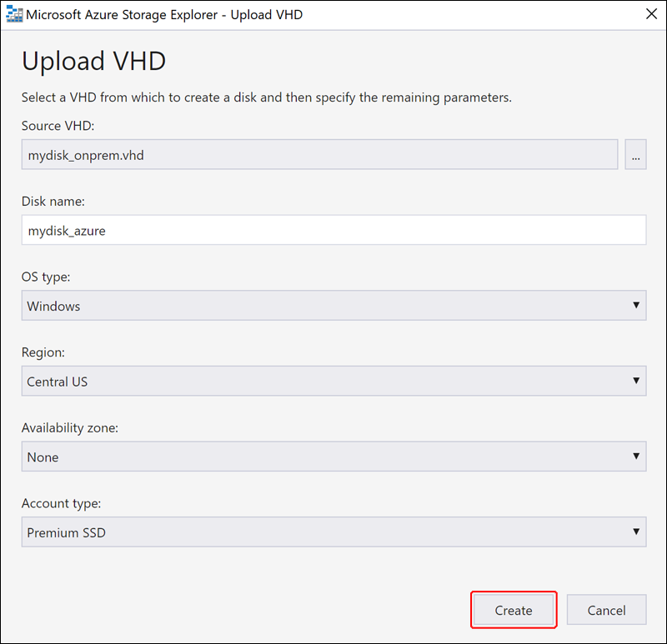This screenshot has height=644, width=667.
Task: Open the OS type combo box showing Windows
Action: coord(334,306)
